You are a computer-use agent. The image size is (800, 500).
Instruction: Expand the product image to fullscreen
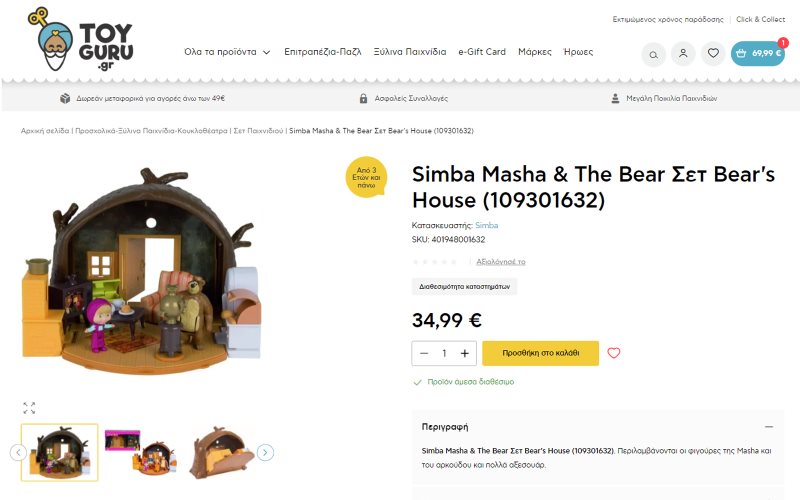coord(29,408)
